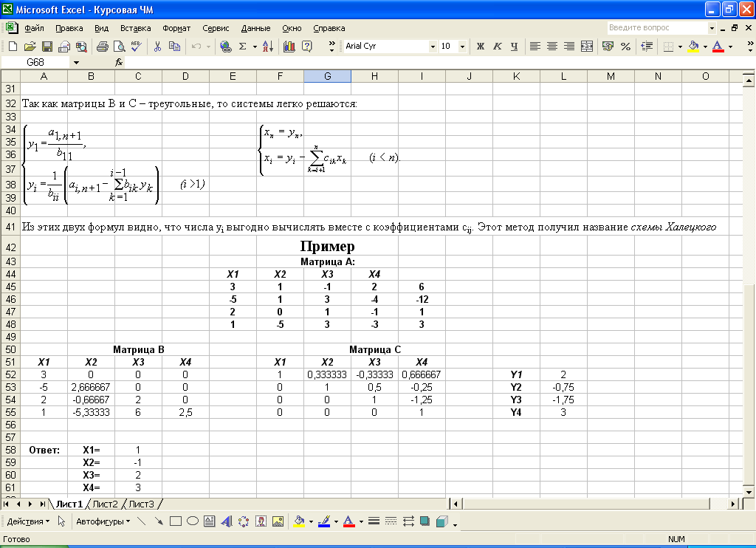
Task: Open the Автофигуры menu
Action: pyautogui.click(x=103, y=521)
